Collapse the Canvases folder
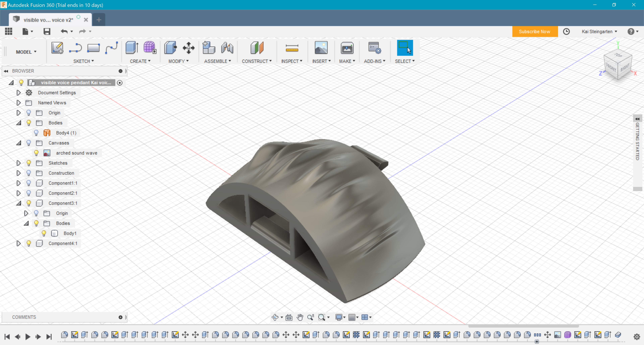 point(18,143)
